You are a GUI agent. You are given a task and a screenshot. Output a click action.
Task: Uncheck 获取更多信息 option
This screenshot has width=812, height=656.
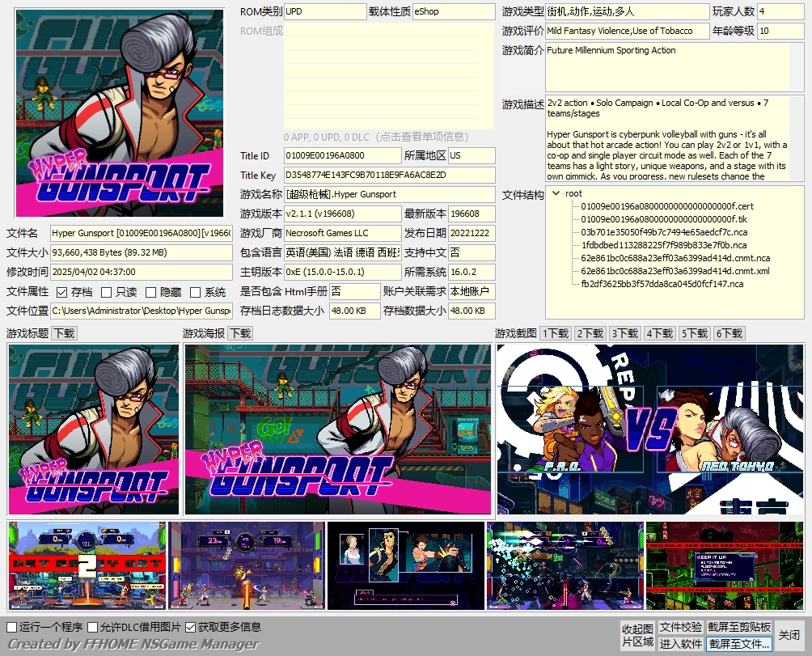click(x=191, y=627)
